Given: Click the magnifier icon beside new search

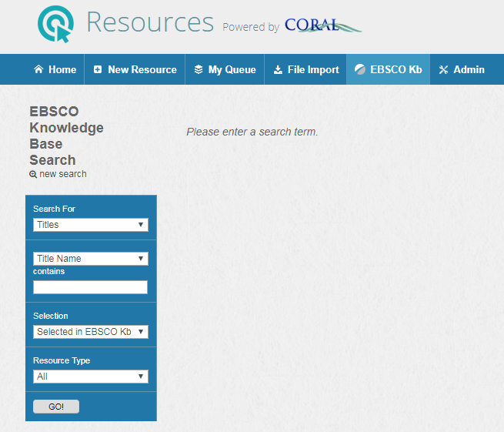Looking at the screenshot, I should click(x=33, y=174).
